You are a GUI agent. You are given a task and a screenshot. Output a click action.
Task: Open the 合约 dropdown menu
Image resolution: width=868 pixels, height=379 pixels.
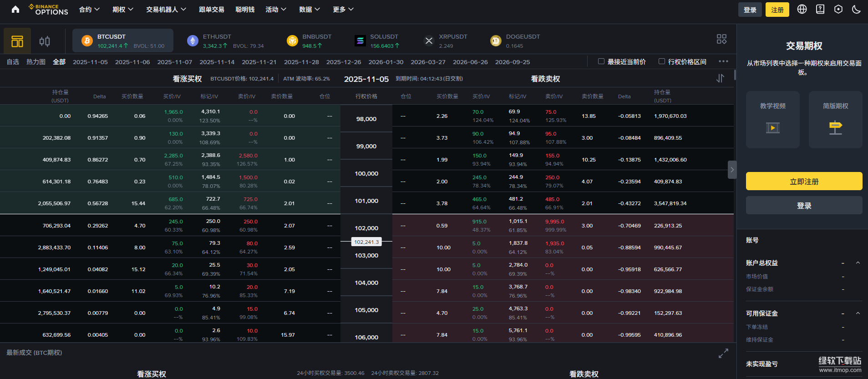pyautogui.click(x=89, y=10)
